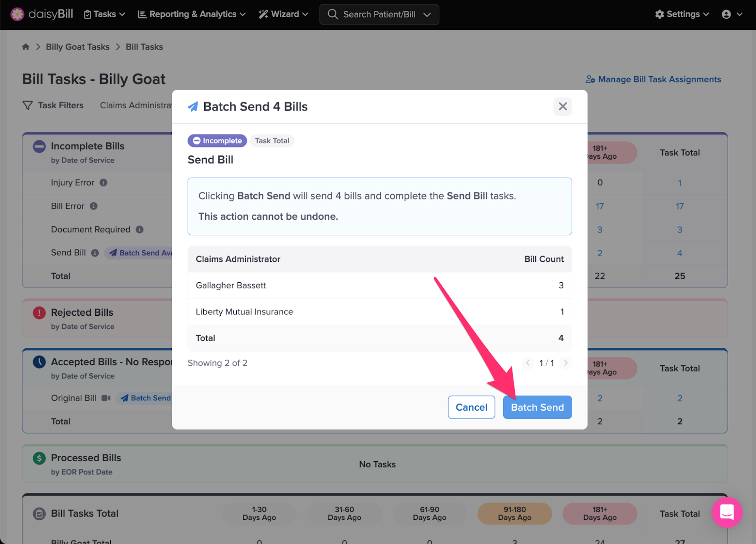Click the daisyBill flower logo
Image resolution: width=756 pixels, height=544 pixels.
[x=17, y=14]
